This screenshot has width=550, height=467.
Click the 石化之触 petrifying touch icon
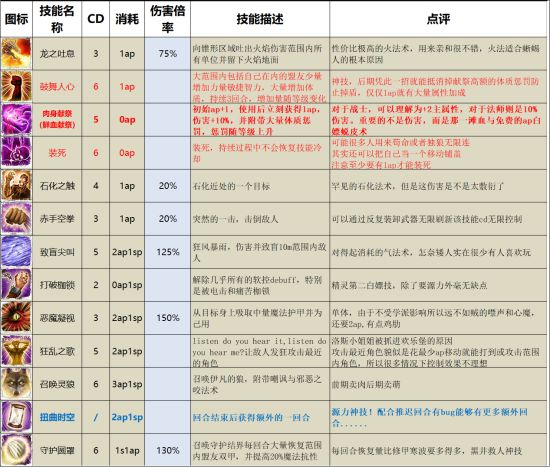click(x=16, y=186)
